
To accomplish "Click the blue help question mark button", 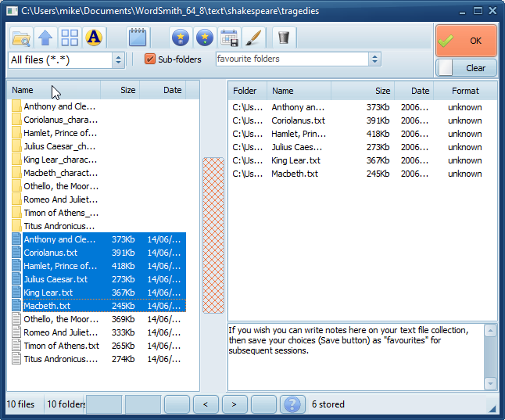I will click(292, 404).
